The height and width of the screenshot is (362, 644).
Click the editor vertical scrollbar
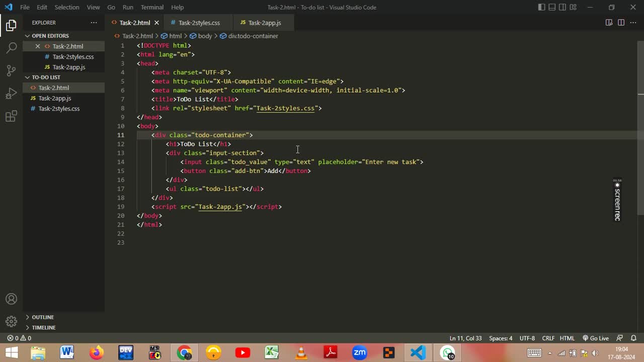(x=640, y=128)
